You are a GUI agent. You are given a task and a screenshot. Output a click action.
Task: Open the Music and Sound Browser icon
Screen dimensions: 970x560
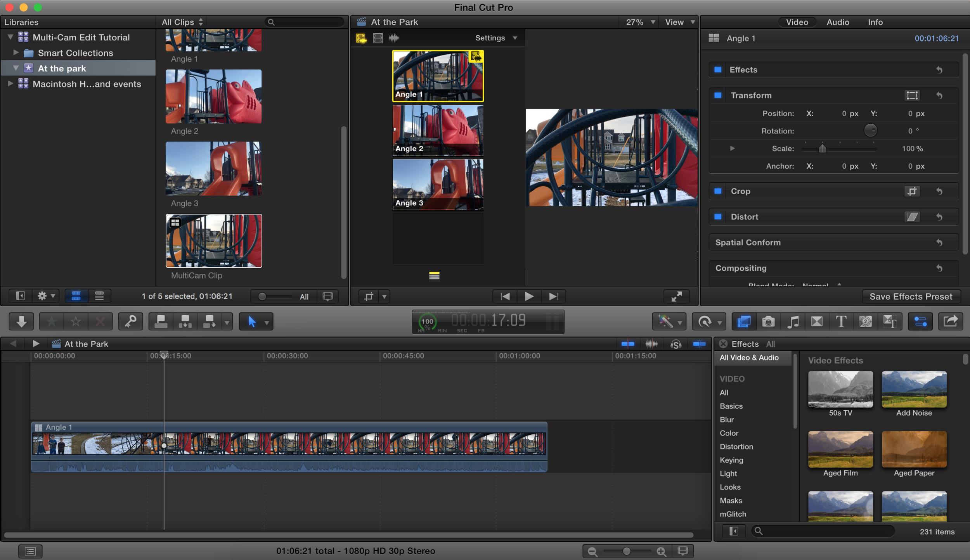click(793, 321)
